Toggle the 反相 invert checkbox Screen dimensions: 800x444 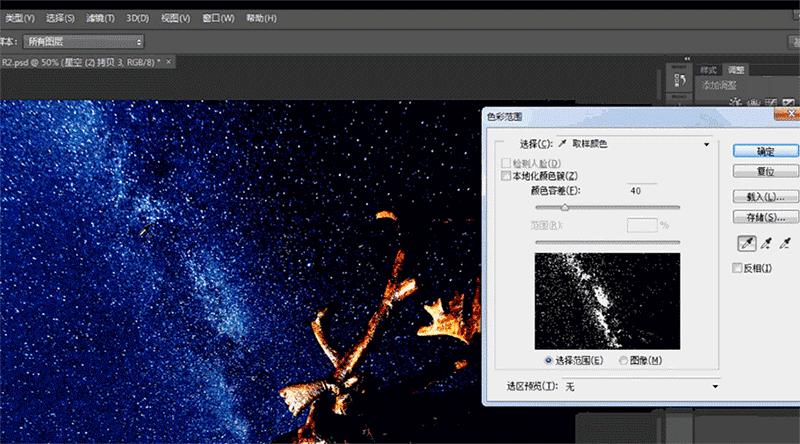point(738,268)
